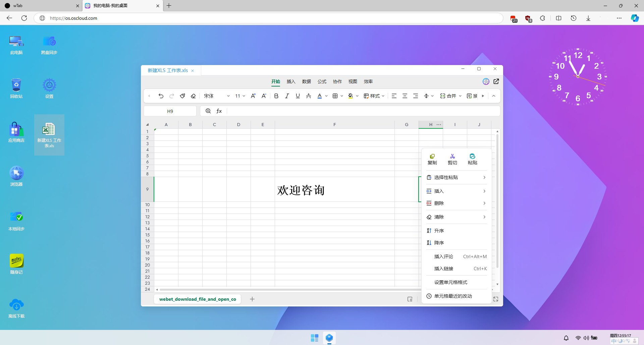
Task: Switch to the 数据 ribbon tab
Action: 307,81
